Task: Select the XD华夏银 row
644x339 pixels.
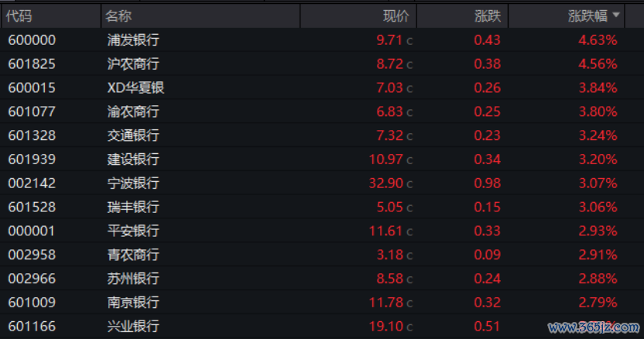Action: (322, 87)
